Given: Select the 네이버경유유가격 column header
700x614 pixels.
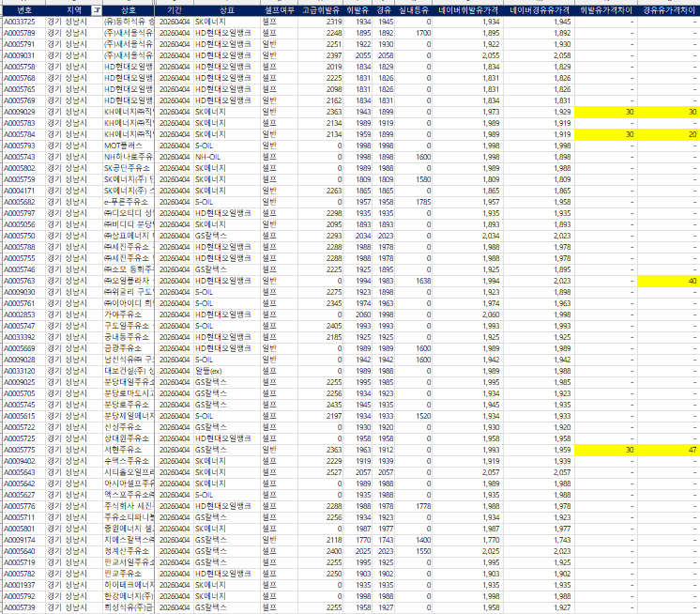Looking at the screenshot, I should coord(540,10).
